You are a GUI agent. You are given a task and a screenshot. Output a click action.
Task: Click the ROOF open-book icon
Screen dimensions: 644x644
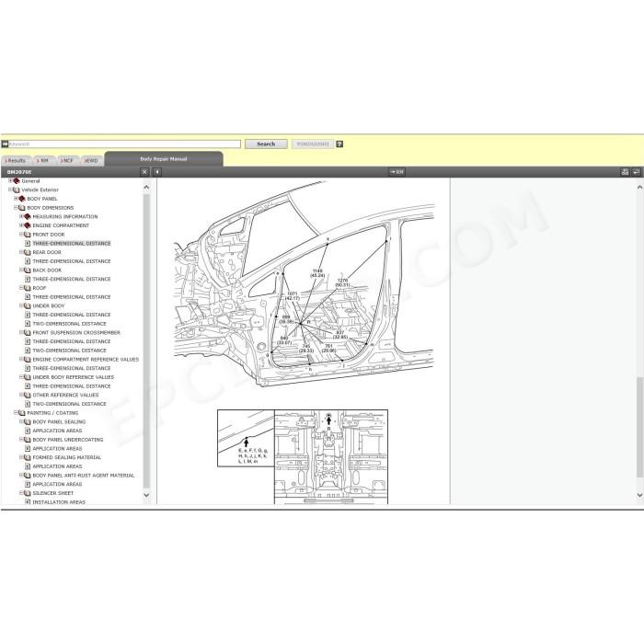[28, 288]
